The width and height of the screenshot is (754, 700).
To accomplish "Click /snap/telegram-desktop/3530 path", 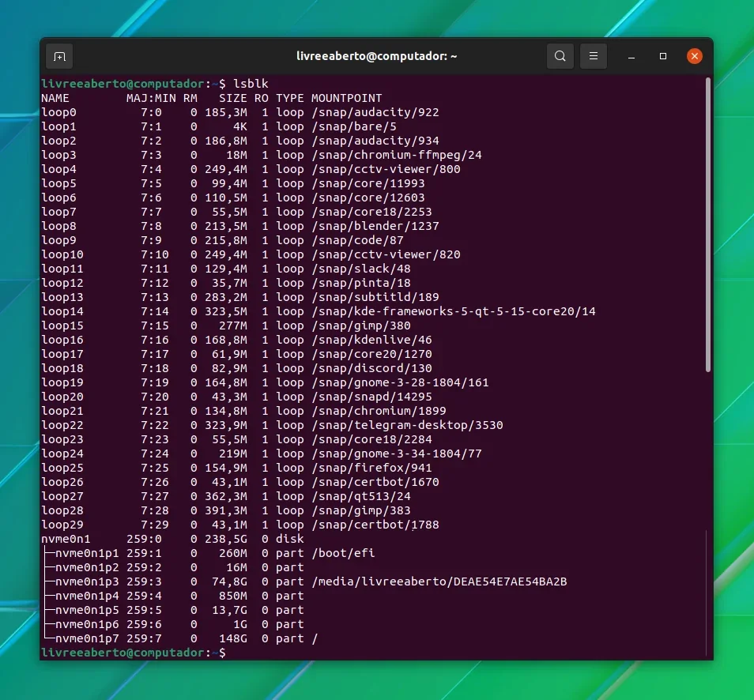I will tap(407, 426).
